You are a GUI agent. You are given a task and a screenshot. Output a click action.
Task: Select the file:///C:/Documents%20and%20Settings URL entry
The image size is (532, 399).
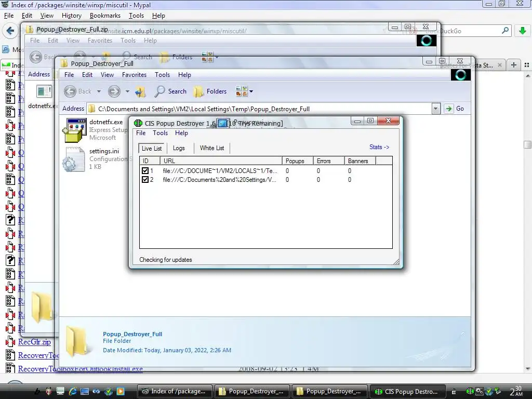(220, 180)
